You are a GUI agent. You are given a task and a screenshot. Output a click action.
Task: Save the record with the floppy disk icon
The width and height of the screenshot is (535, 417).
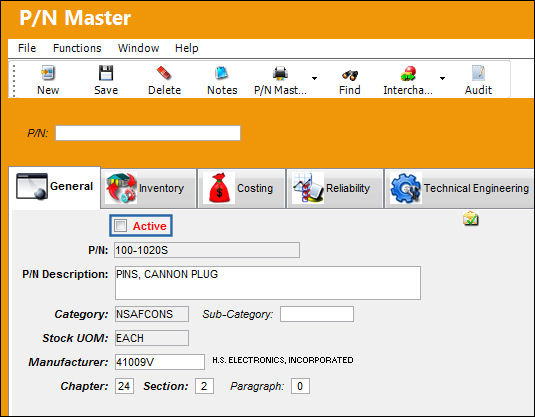[x=106, y=73]
